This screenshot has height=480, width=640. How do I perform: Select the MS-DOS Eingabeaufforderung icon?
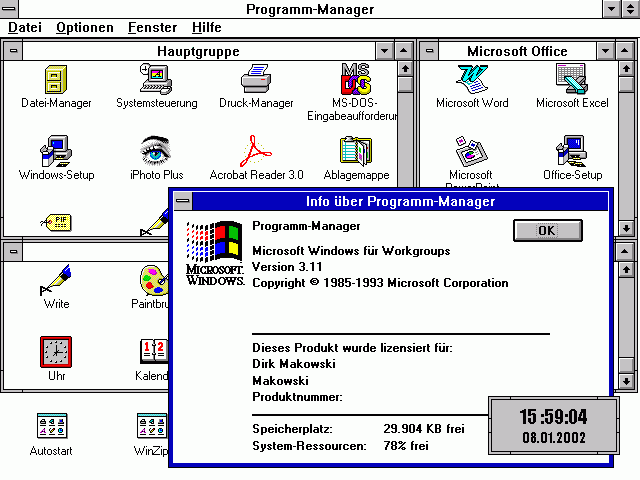(x=356, y=80)
